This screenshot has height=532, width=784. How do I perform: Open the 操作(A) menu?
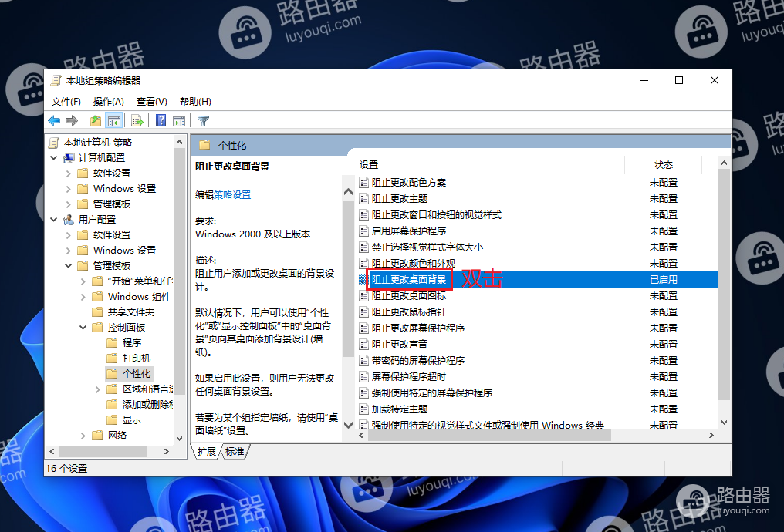(x=109, y=102)
